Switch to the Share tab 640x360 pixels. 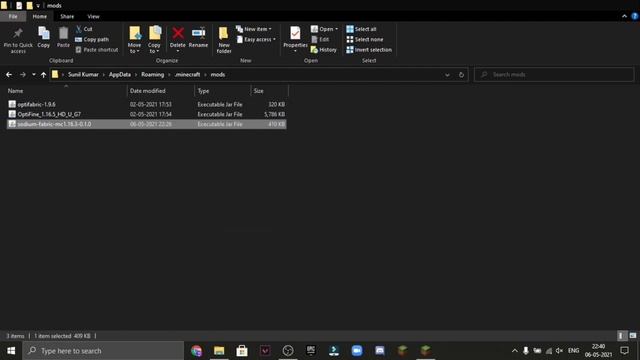[67, 16]
